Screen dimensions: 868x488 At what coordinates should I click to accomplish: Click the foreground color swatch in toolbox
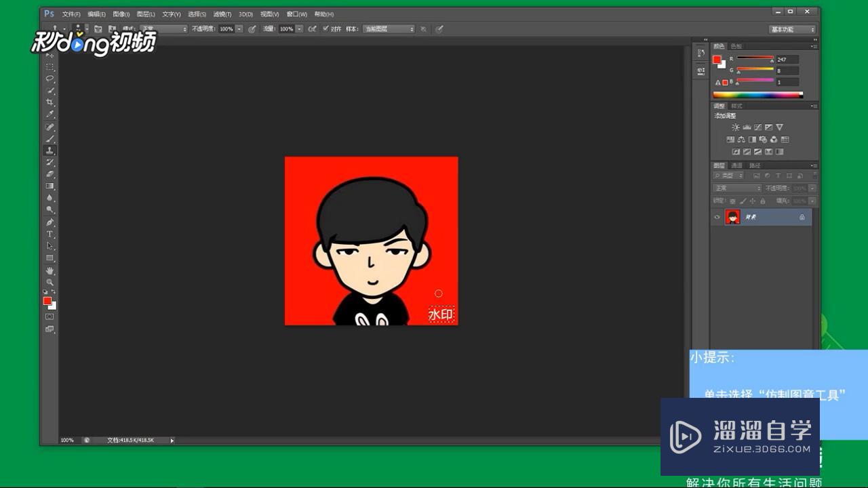tap(47, 301)
